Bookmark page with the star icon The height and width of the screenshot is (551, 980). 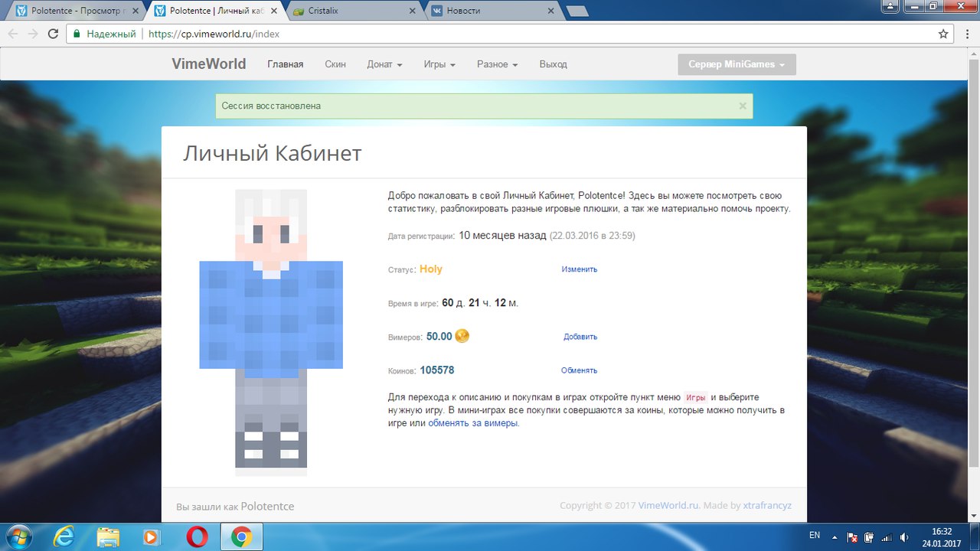tap(943, 34)
